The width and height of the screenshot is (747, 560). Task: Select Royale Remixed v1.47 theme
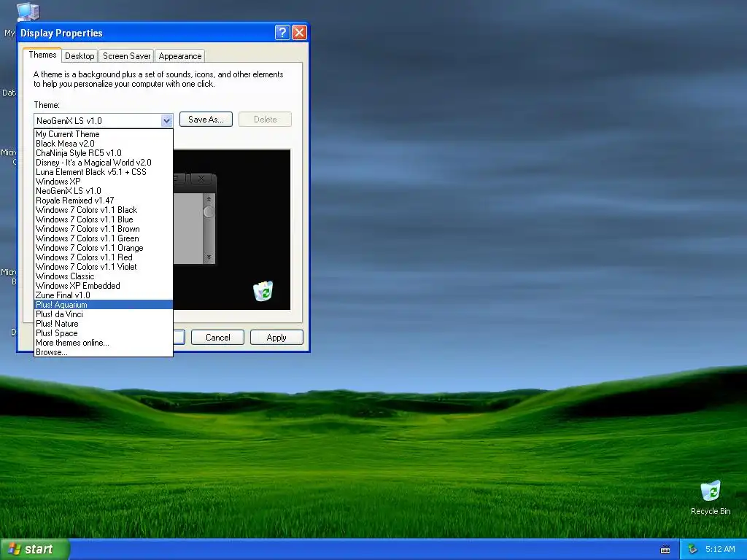point(104,201)
